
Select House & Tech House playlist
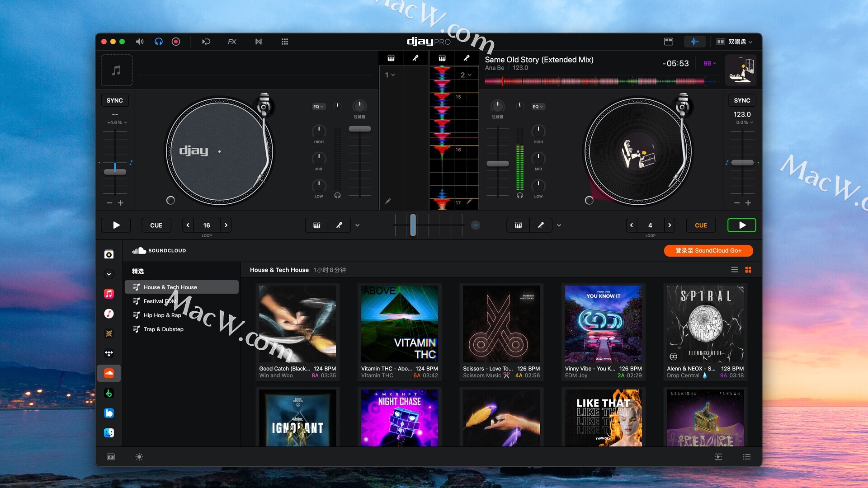182,287
